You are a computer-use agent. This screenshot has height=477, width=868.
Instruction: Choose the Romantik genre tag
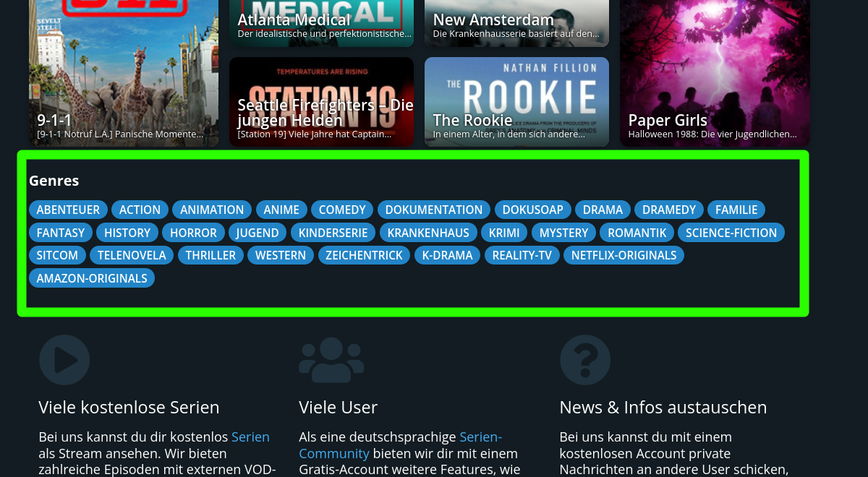pos(637,233)
